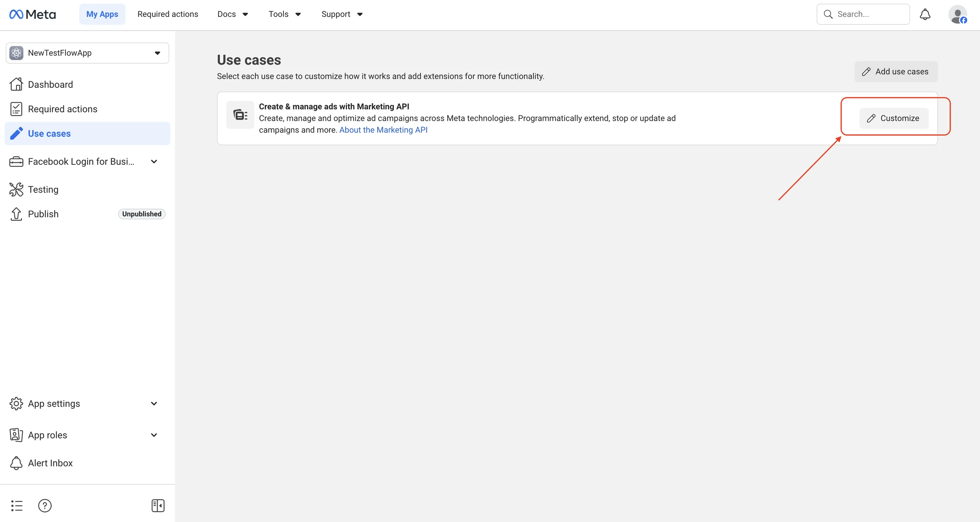This screenshot has height=522, width=980.
Task: Click the NewTestFlowApp app icon
Action: 16,53
